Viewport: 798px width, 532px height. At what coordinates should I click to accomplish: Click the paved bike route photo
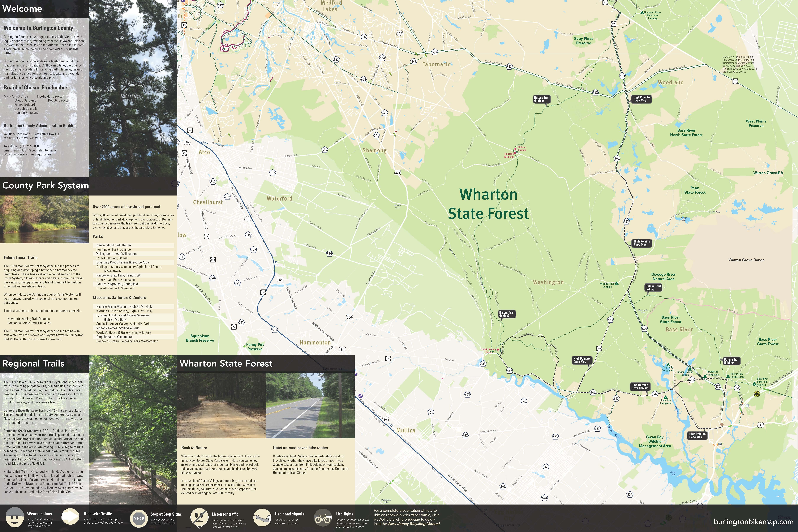pos(310,406)
